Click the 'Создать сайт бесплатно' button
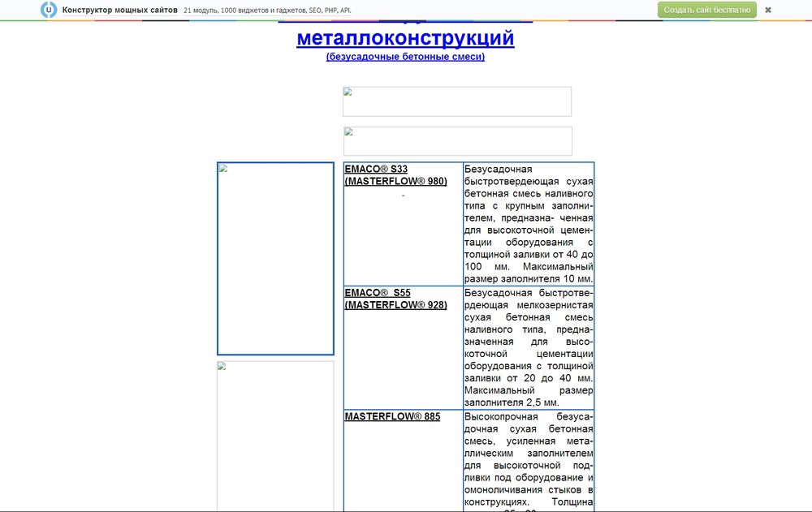The width and height of the screenshot is (812, 512). (707, 10)
